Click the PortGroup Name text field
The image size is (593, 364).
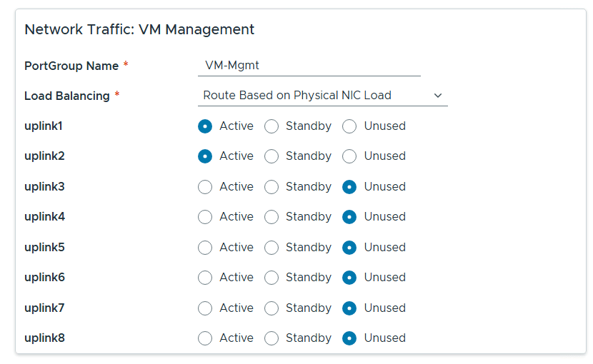(309, 66)
